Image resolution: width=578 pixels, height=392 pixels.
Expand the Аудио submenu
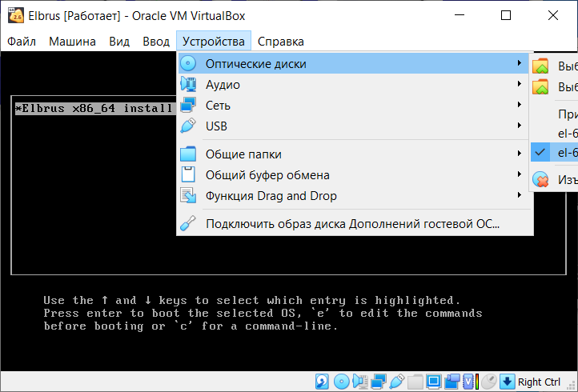(x=355, y=85)
